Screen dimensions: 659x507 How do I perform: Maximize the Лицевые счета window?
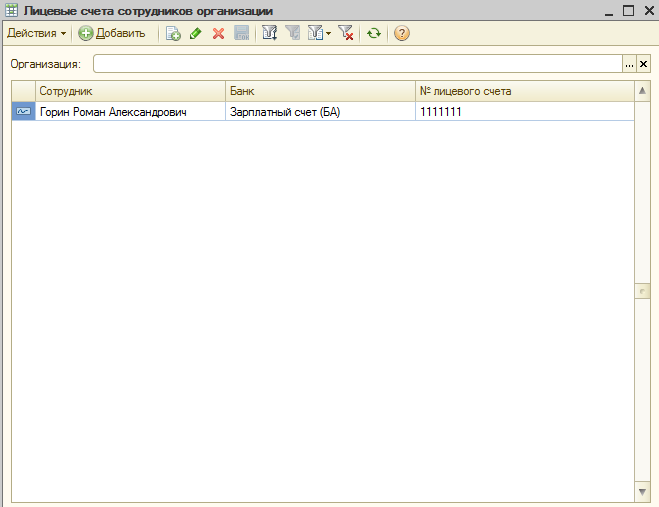pos(628,11)
